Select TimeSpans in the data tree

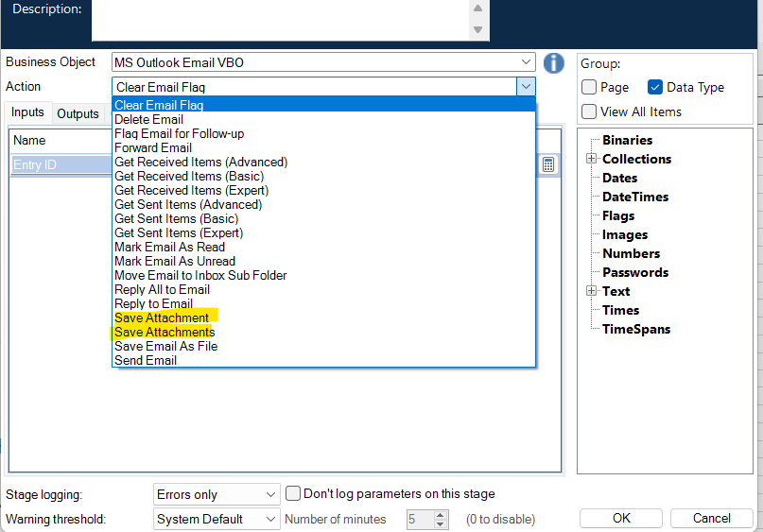tap(636, 329)
